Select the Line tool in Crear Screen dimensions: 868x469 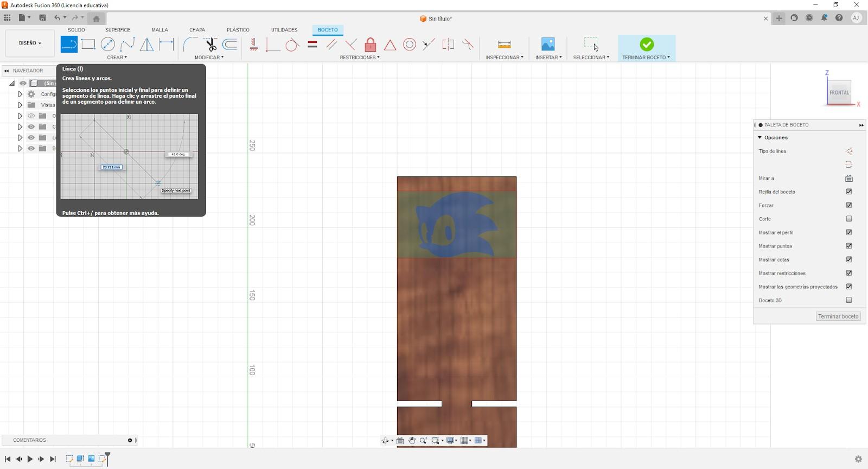coord(69,45)
